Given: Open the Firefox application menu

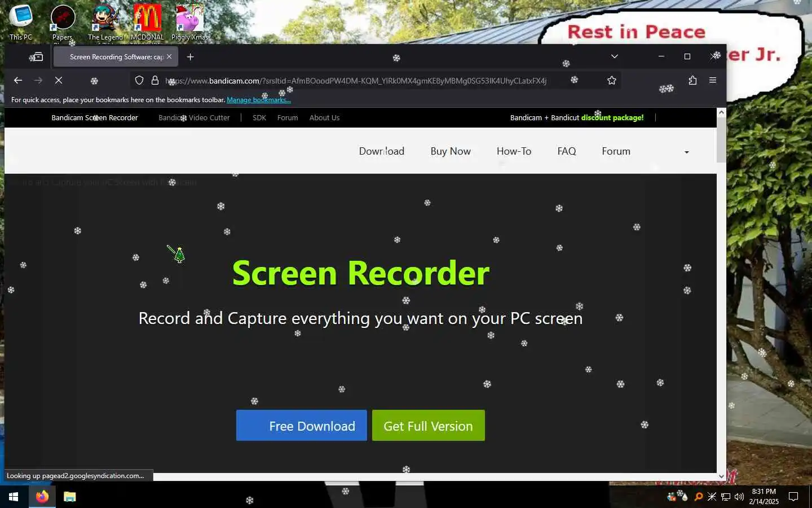Looking at the screenshot, I should 713,80.
